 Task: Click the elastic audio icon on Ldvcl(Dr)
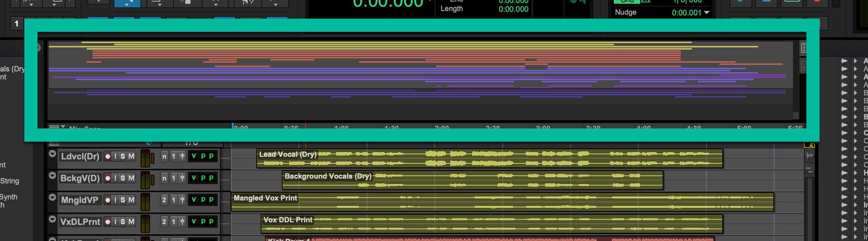coord(182,156)
